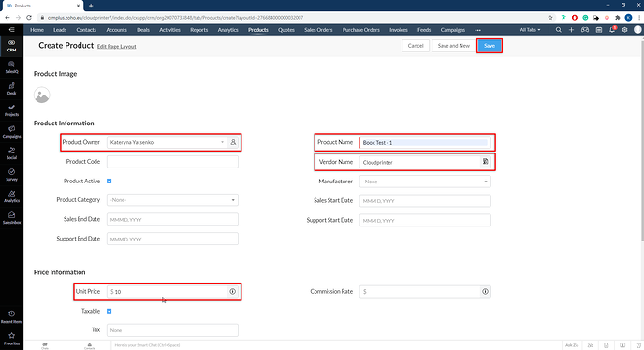Open the Invoices tab
Image resolution: width=644 pixels, height=350 pixels.
coord(399,30)
